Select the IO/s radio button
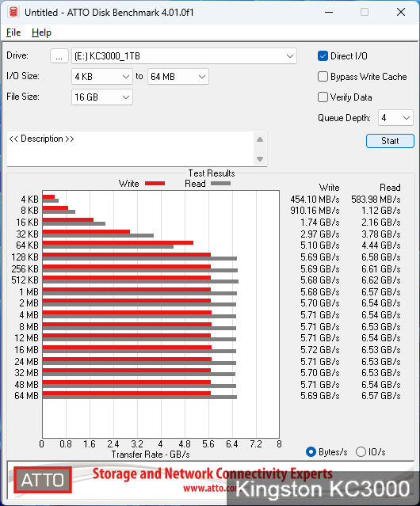Viewport: 420px width, 506px height. coord(361,452)
